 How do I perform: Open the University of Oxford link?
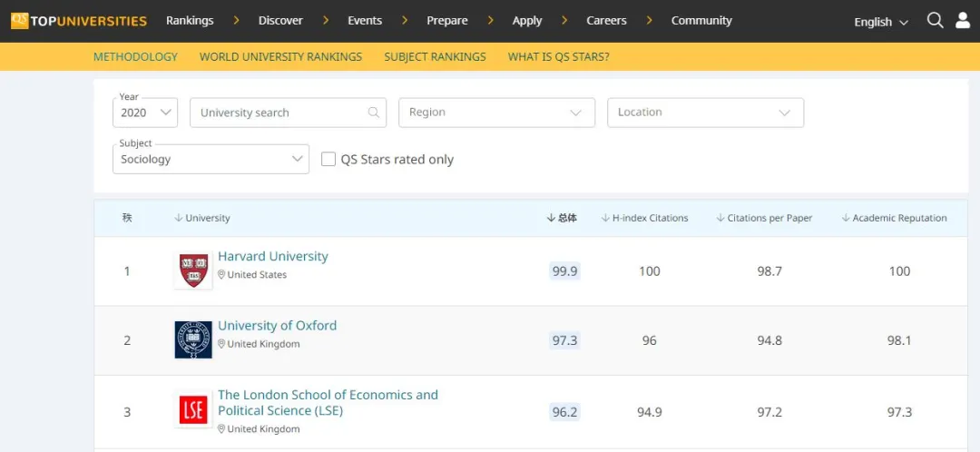(x=277, y=326)
